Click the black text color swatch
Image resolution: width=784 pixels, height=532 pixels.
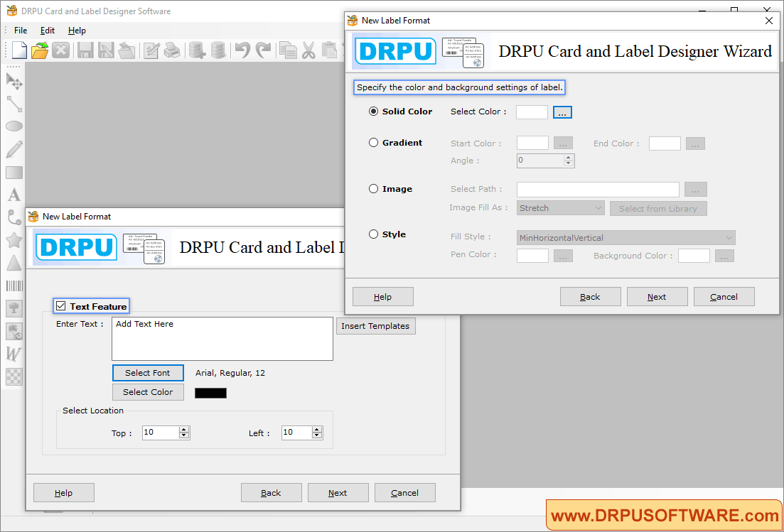point(210,393)
